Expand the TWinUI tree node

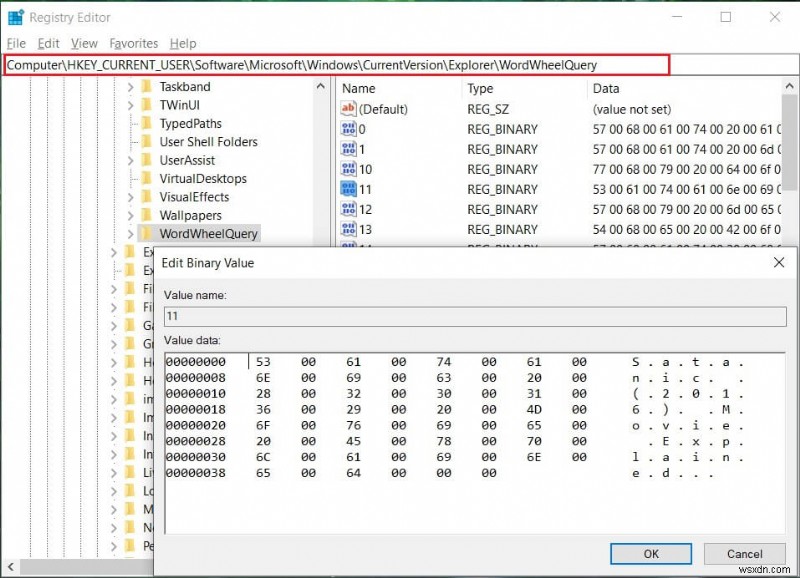131,105
